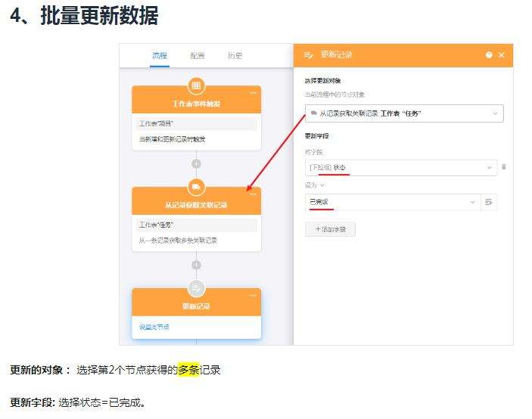Click the 更新字段 section label

(x=316, y=136)
